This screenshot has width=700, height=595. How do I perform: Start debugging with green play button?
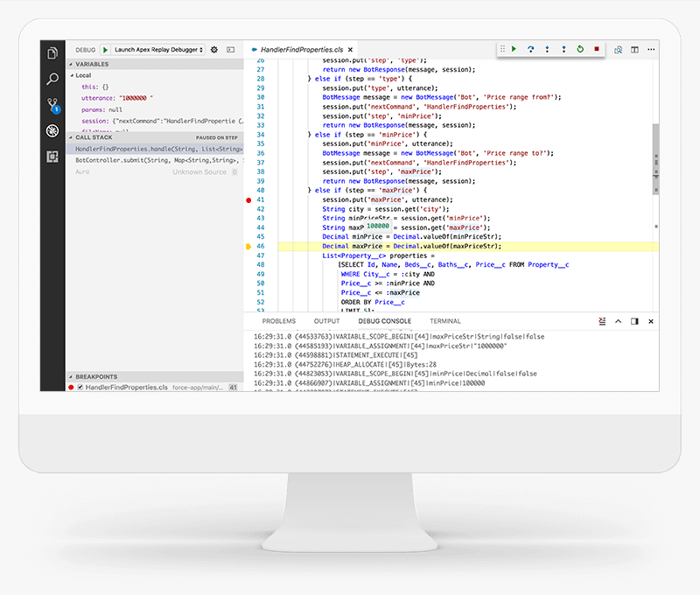(105, 50)
